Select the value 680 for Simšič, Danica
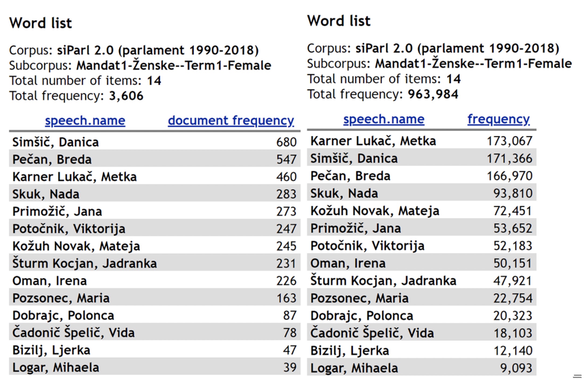 286,142
